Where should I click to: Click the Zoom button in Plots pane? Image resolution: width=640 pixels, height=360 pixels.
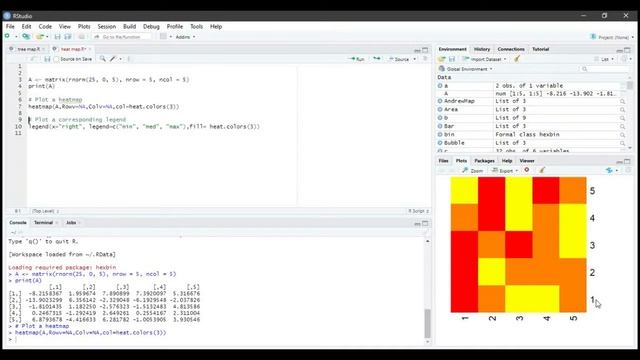(473, 171)
